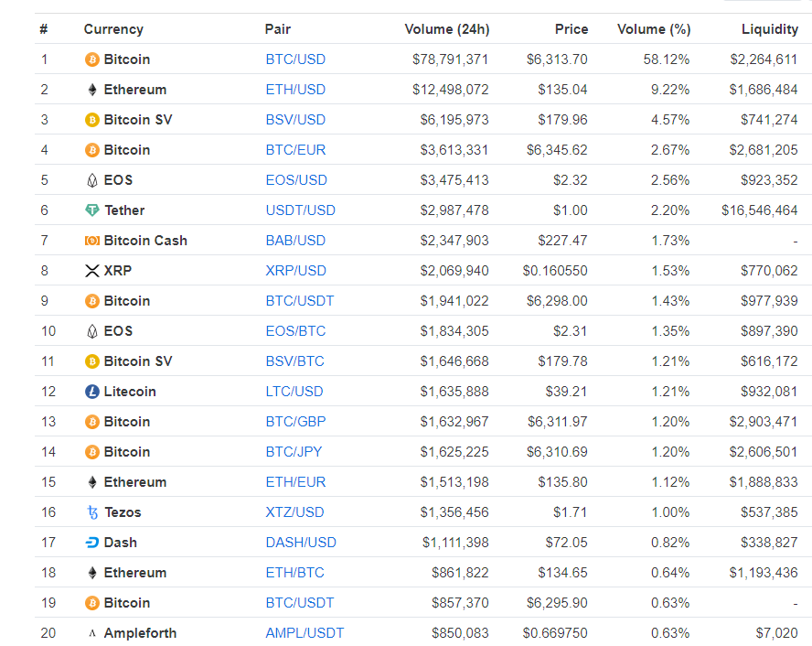Image resolution: width=812 pixels, height=646 pixels.
Task: Open the ETH/EUR pair link
Action: (295, 482)
